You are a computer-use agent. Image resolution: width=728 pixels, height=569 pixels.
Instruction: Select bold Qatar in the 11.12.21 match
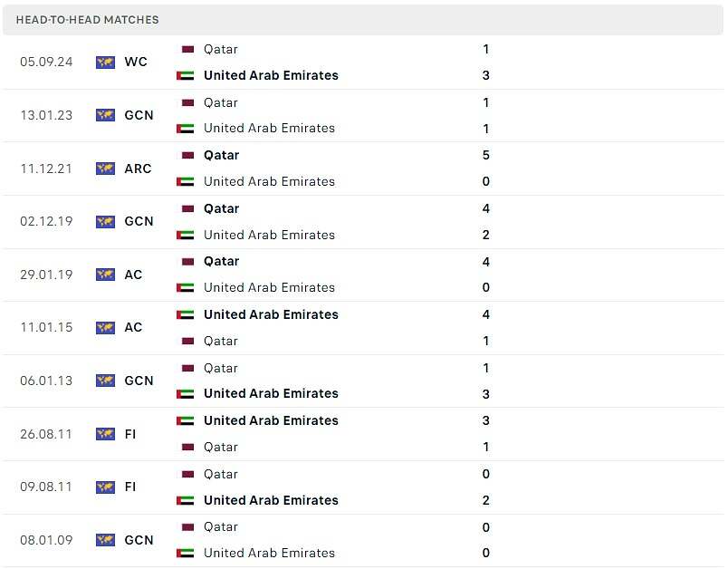coord(222,155)
